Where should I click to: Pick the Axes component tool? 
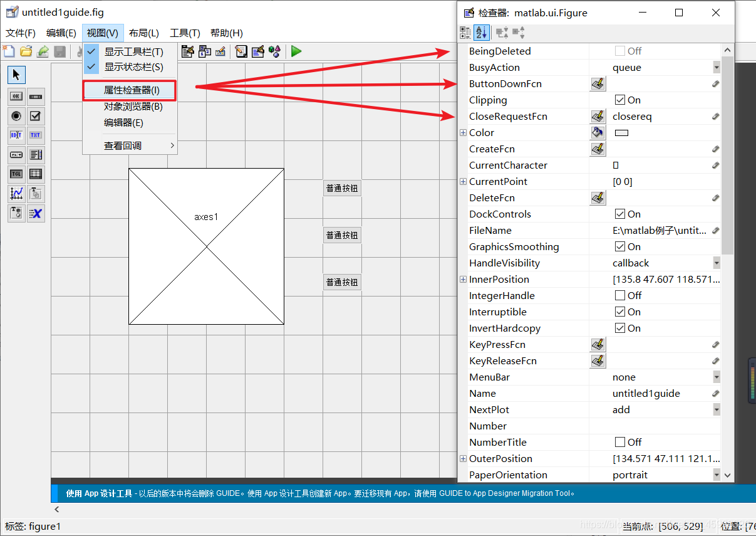tap(17, 194)
